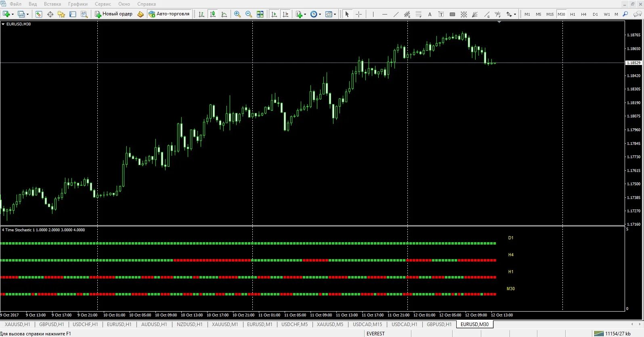Expand the Profiles dropdown arrow
Screen dimensions: 644x337
(x=27, y=15)
